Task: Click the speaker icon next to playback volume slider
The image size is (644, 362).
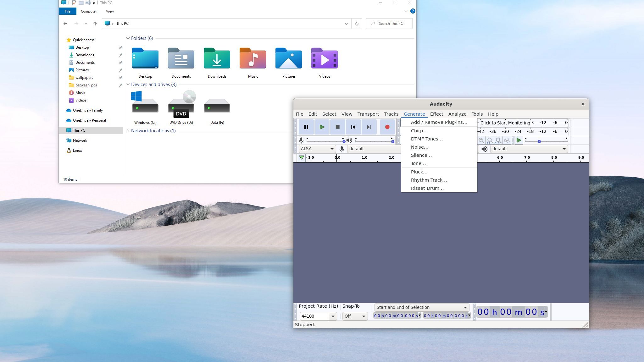Action: click(x=349, y=140)
